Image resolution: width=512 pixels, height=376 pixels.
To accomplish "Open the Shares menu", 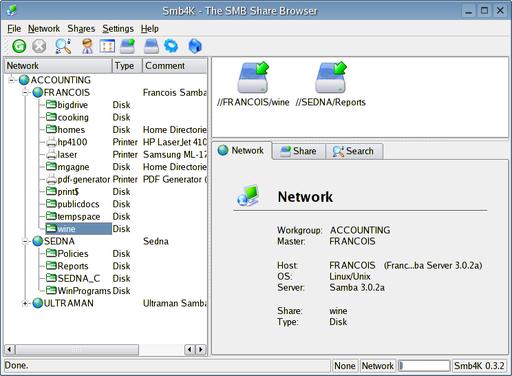I will coord(81,29).
